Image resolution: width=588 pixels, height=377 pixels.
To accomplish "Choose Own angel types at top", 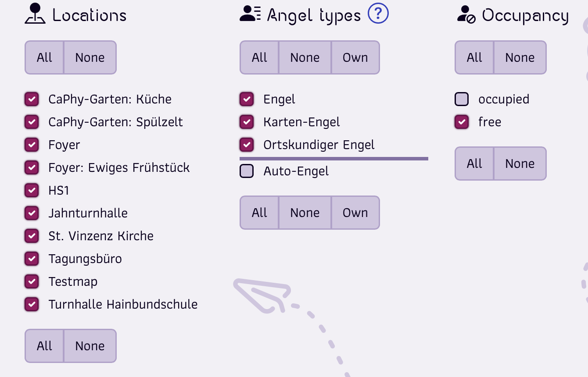I will tap(355, 57).
